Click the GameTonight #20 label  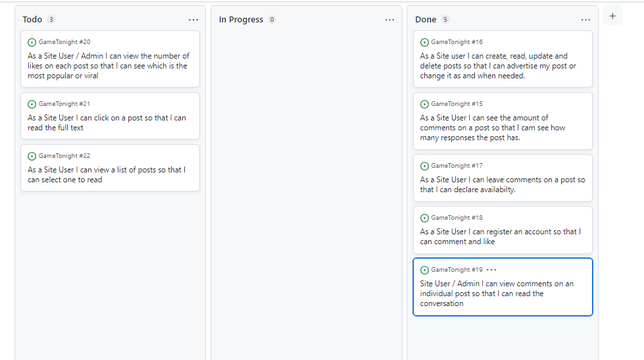(x=64, y=42)
